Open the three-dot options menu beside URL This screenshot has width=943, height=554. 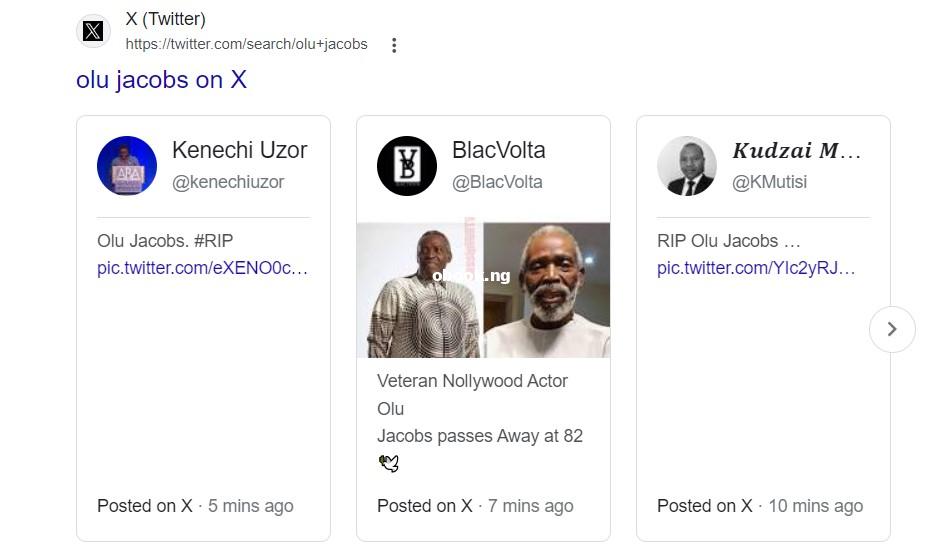point(394,45)
